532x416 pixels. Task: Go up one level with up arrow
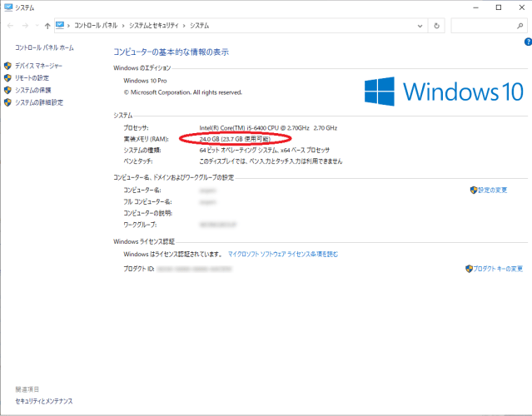tap(47, 26)
